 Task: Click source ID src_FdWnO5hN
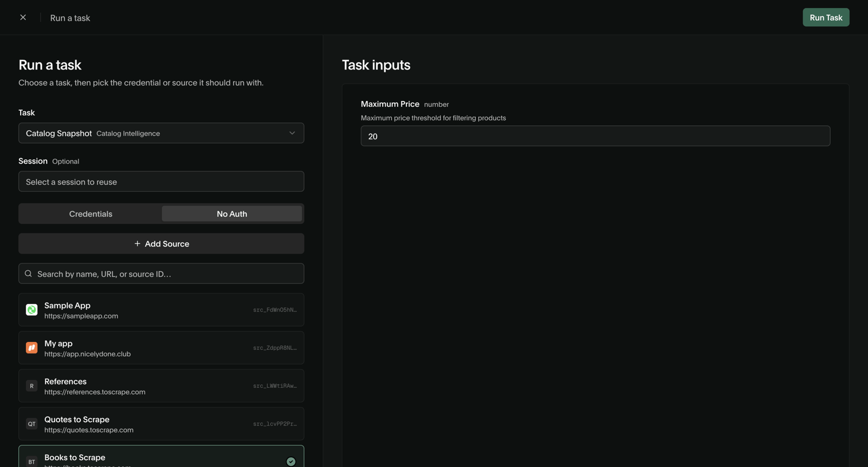click(275, 310)
